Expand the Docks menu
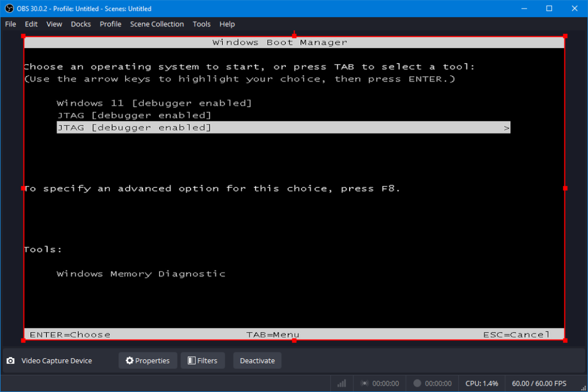The height and width of the screenshot is (392, 588). point(81,24)
